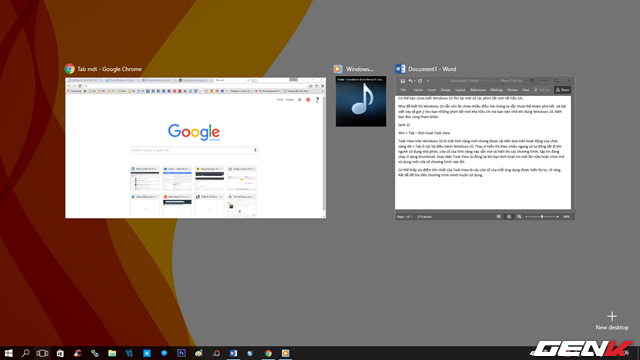The image size is (640, 360).
Task: Toggle the Task View taskbar button
Action: pyautogui.click(x=42, y=353)
